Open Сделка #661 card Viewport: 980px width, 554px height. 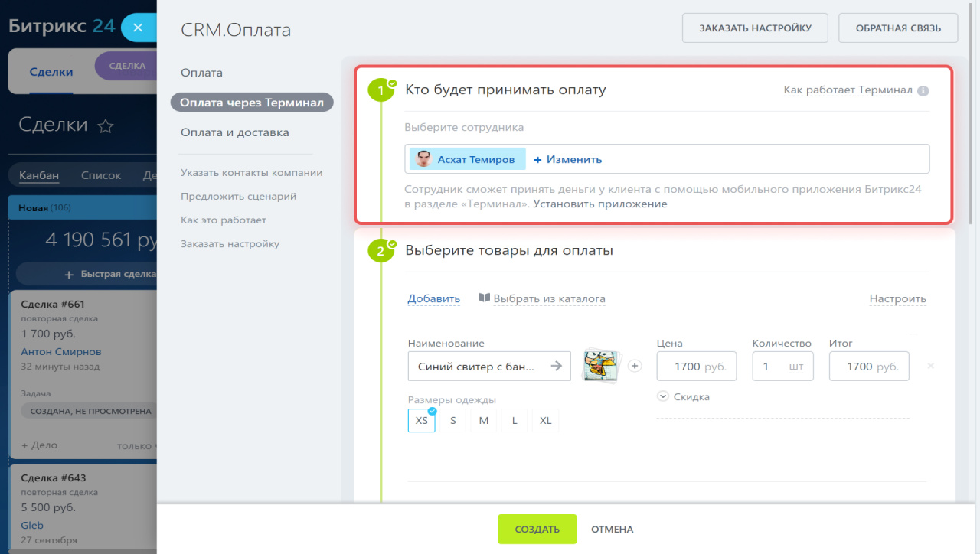53,304
